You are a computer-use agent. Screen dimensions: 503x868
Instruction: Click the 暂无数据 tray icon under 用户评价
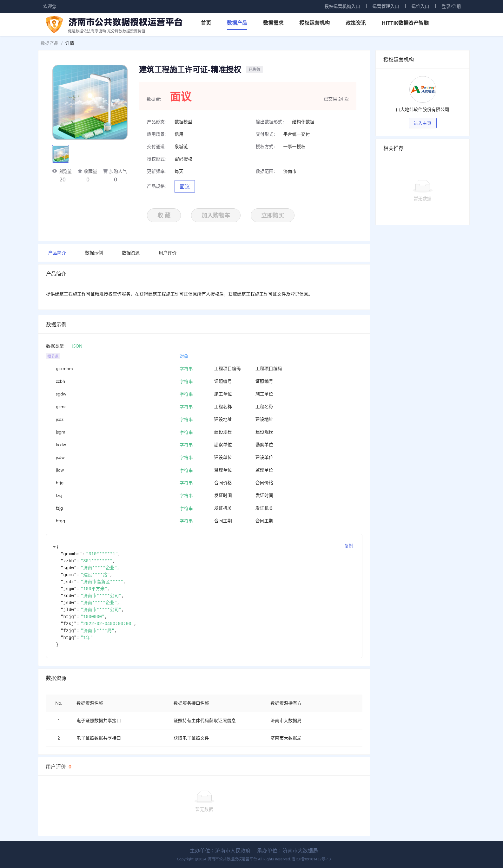click(x=204, y=797)
